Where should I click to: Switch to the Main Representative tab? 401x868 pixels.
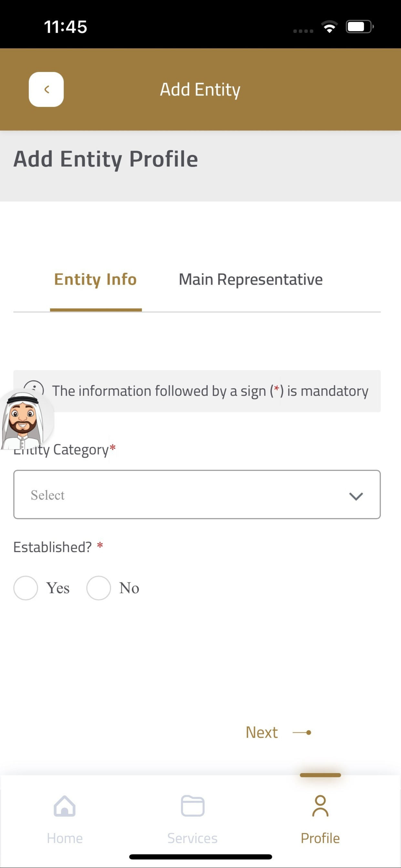251,280
